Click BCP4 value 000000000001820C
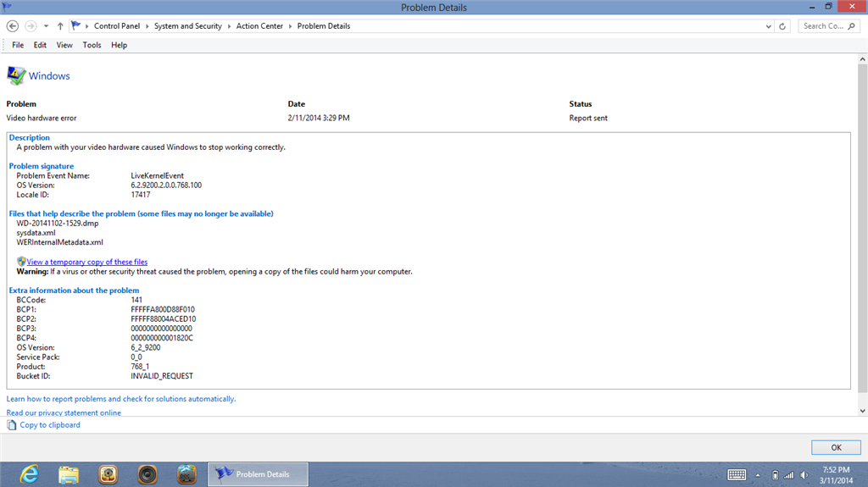 (x=162, y=338)
